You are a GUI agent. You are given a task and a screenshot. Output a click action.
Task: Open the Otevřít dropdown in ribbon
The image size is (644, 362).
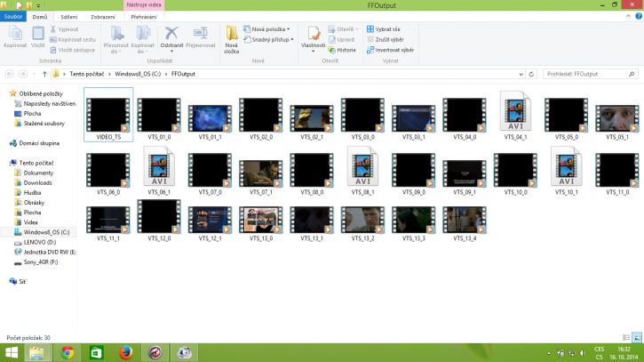(x=343, y=29)
